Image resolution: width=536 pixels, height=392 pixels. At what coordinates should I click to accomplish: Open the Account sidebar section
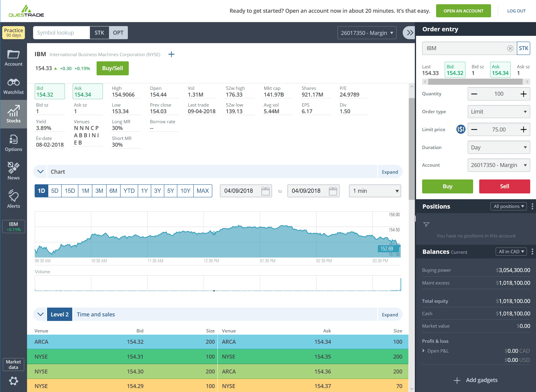click(x=13, y=58)
